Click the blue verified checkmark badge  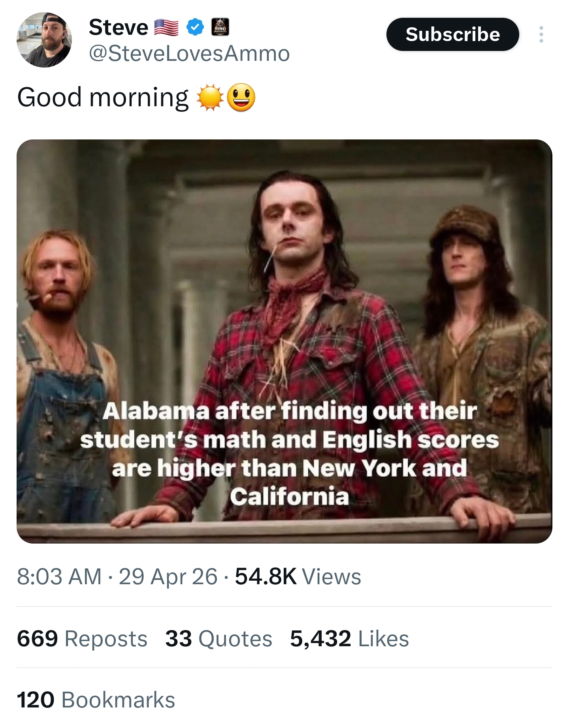pos(195,27)
